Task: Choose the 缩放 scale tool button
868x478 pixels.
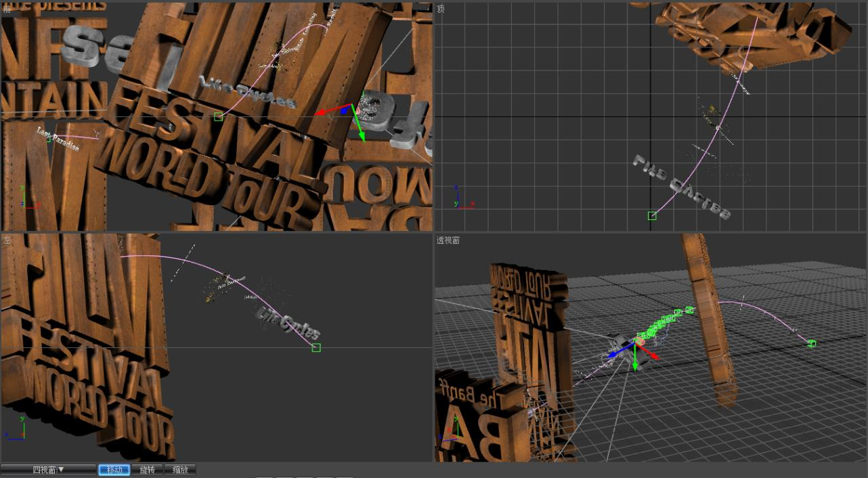Action: [x=180, y=469]
